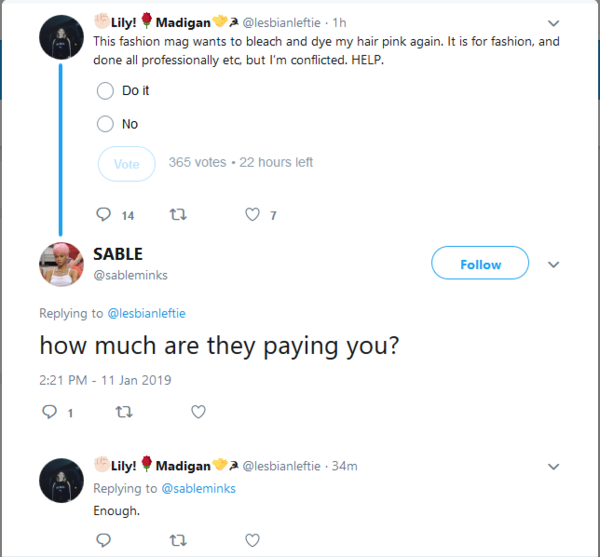Retweet SABLE's tweet about paying
Image resolution: width=600 pixels, height=557 pixels.
[124, 412]
